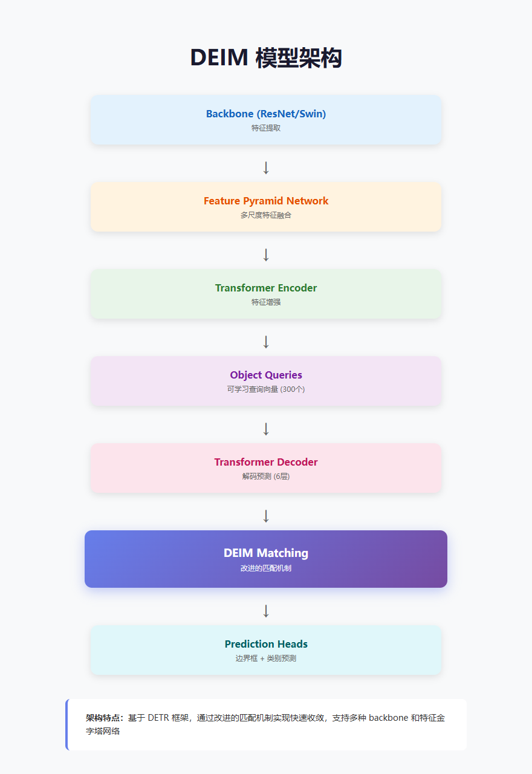The image size is (532, 774).
Task: Click the 解码预测 (6层) subtitle
Action: click(266, 476)
